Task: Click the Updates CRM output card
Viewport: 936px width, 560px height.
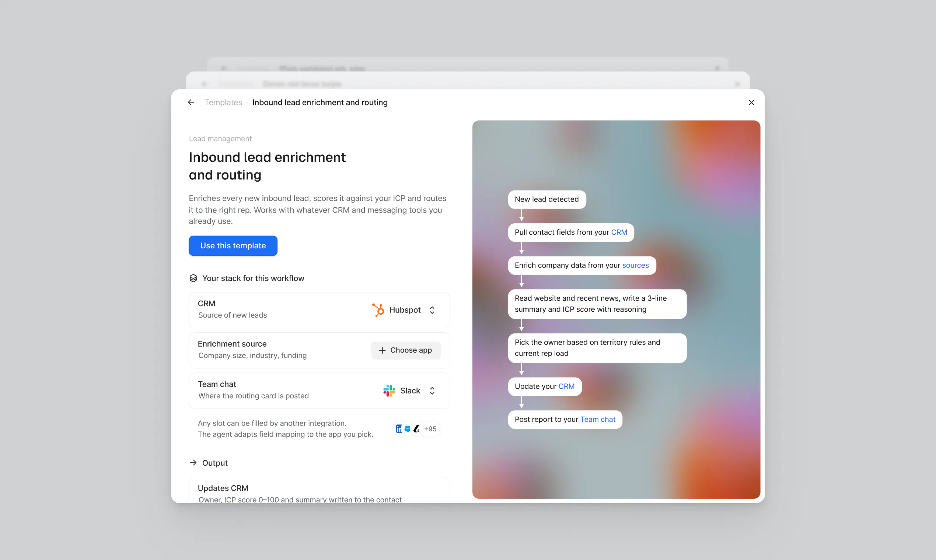Action: pyautogui.click(x=319, y=489)
